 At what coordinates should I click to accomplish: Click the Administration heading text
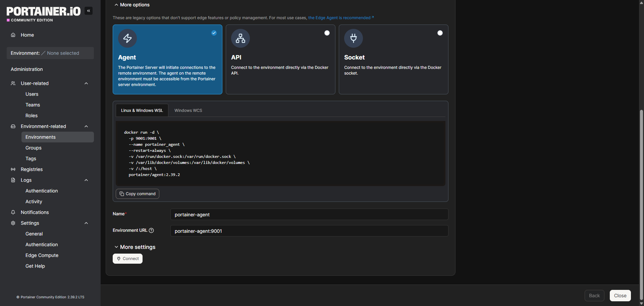point(27,69)
